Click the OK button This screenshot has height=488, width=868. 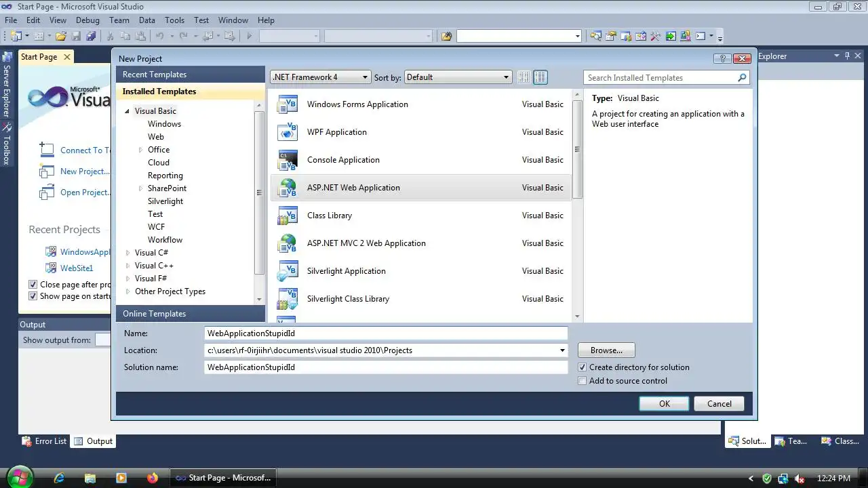[665, 403]
